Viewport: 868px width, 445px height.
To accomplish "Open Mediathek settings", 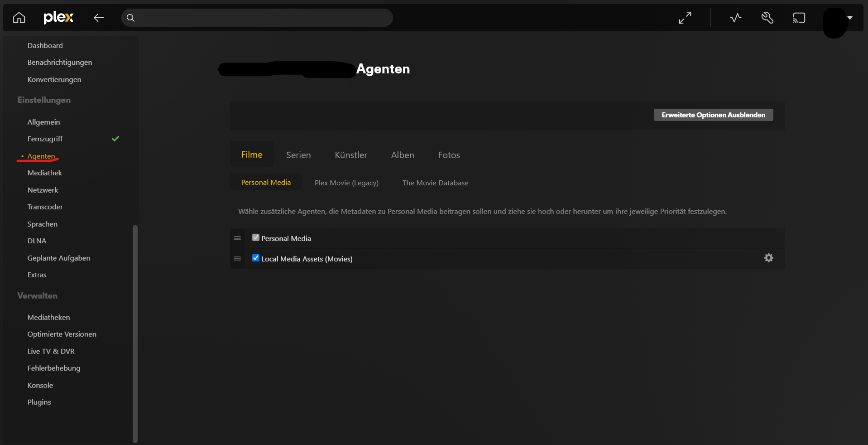I will [45, 173].
